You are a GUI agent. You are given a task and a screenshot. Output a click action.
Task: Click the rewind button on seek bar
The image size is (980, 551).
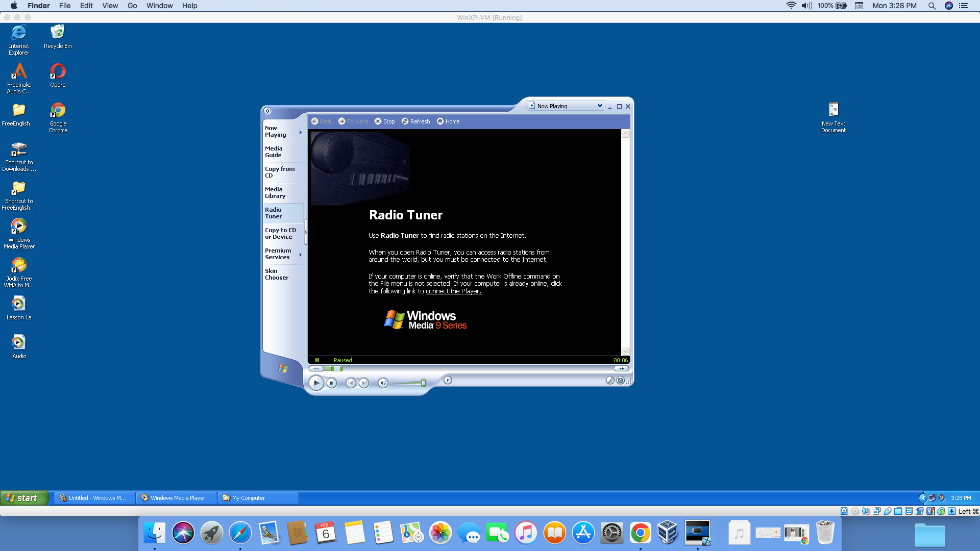(x=316, y=368)
